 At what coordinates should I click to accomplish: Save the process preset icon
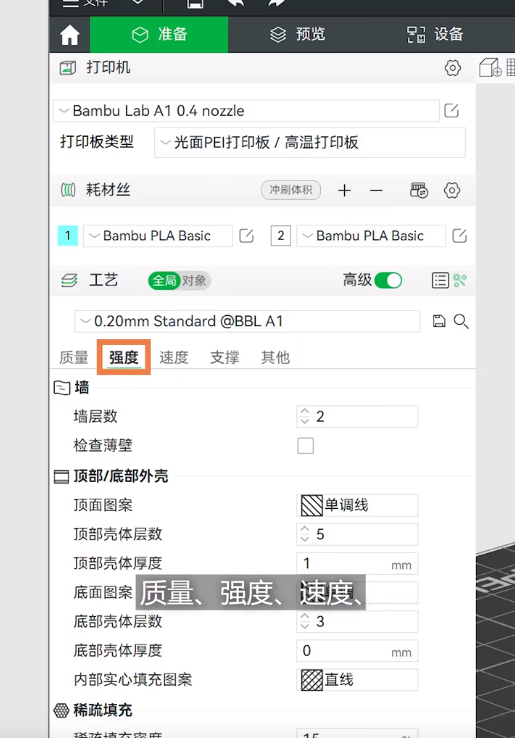(439, 321)
